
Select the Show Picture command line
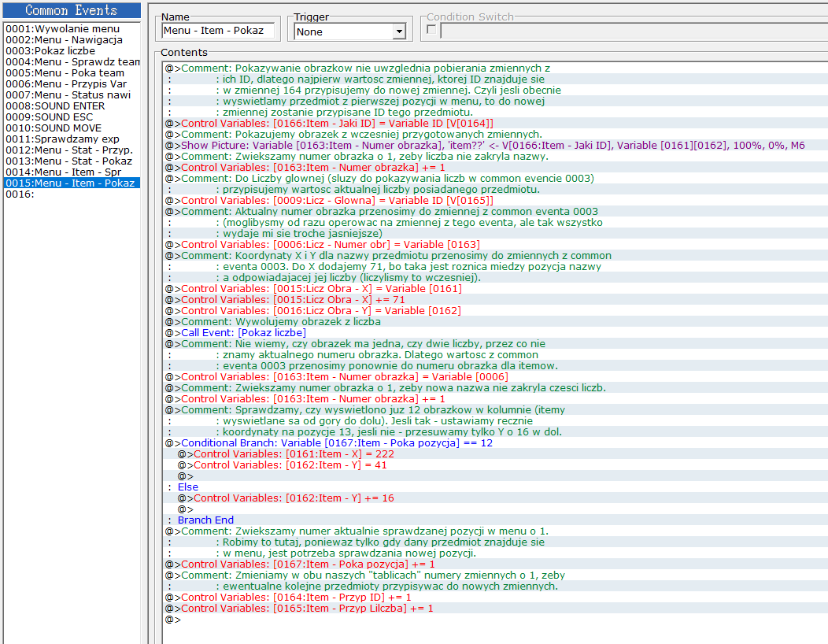tap(495, 146)
